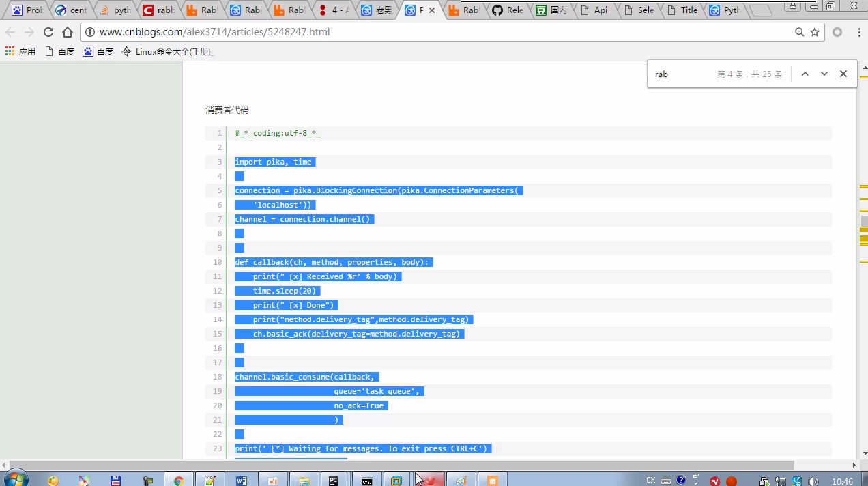Click the CH language indicator in taskbar
Screen dimensions: 868x486
pos(651,481)
